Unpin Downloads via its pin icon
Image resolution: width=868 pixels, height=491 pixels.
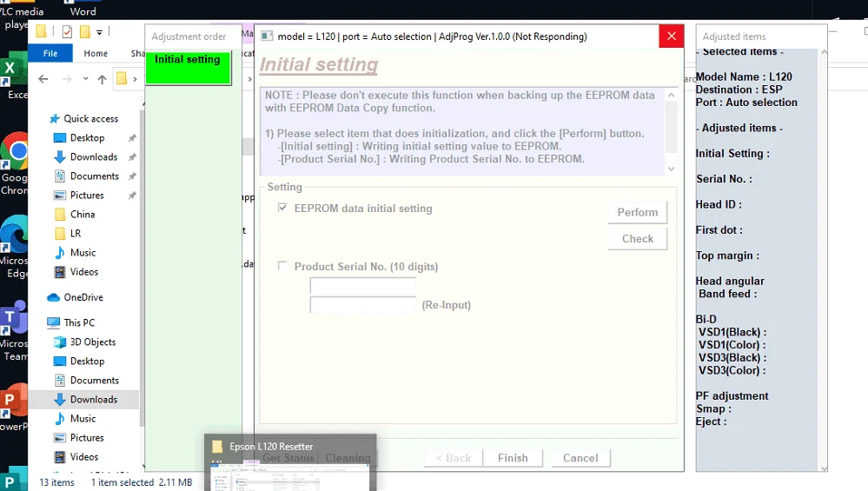point(132,156)
